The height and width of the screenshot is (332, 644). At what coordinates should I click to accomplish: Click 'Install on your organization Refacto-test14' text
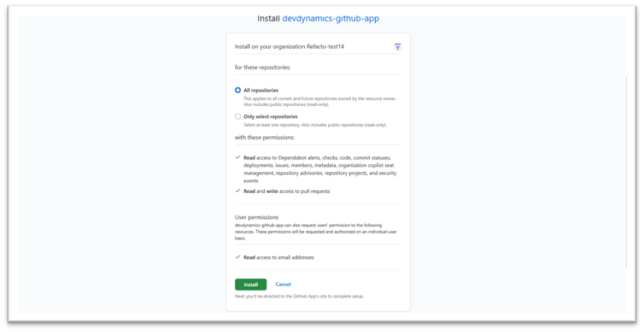(x=290, y=47)
